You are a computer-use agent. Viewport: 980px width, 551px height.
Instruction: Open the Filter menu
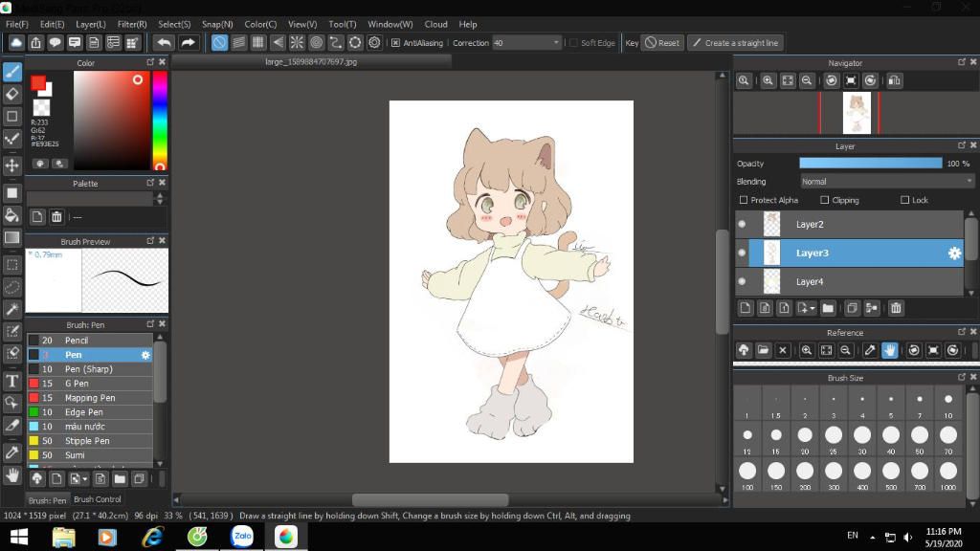(x=132, y=24)
